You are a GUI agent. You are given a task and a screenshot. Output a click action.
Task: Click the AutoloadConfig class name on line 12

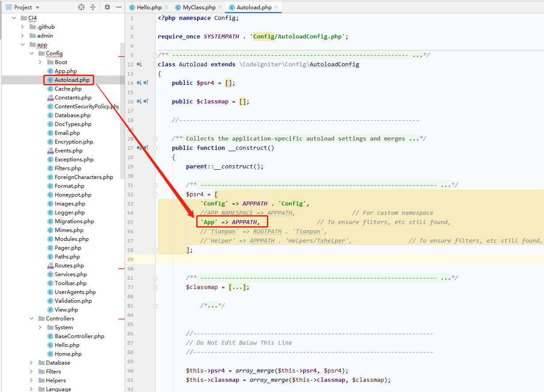335,65
